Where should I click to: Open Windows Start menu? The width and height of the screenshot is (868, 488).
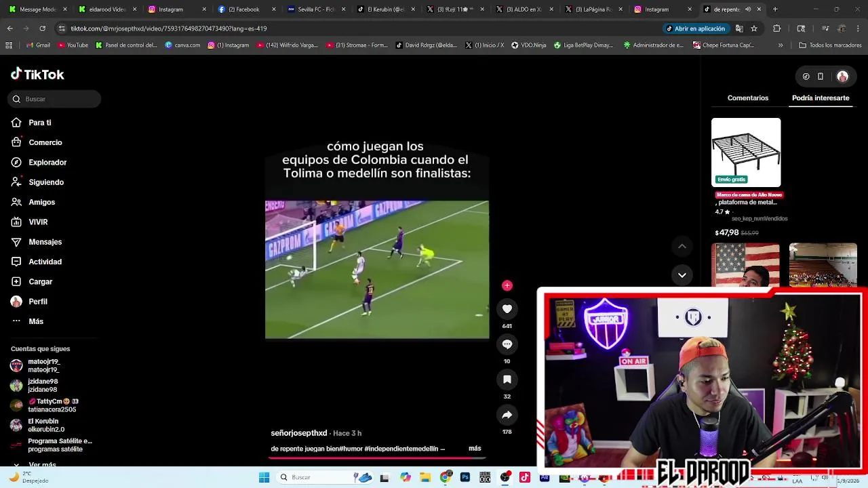point(264,477)
